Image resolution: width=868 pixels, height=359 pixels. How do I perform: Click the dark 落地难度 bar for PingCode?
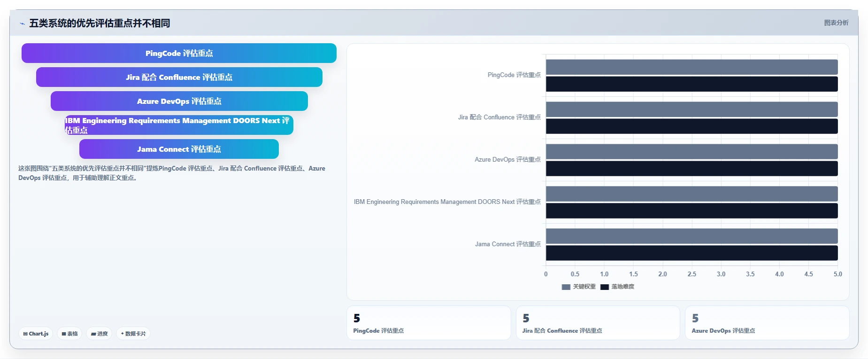[x=691, y=84]
